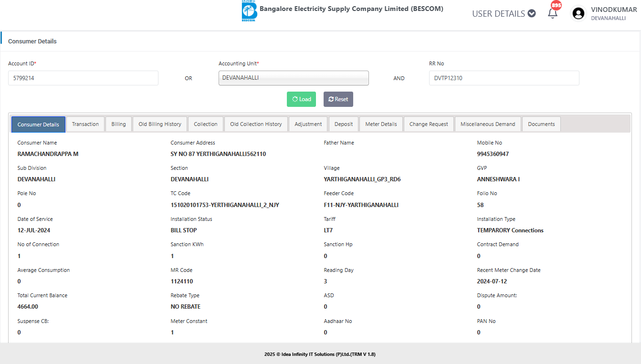Click Bangalore Electricity Supply Company title
The image size is (641, 364).
click(351, 9)
